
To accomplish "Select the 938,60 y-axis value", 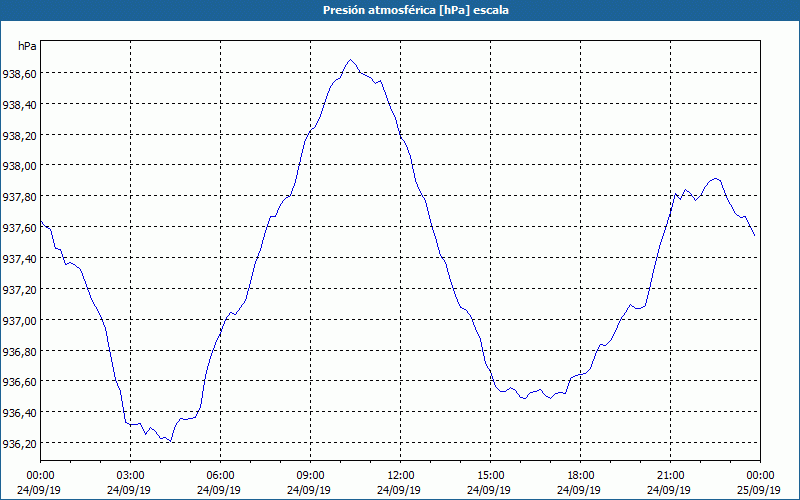I will tap(19, 74).
